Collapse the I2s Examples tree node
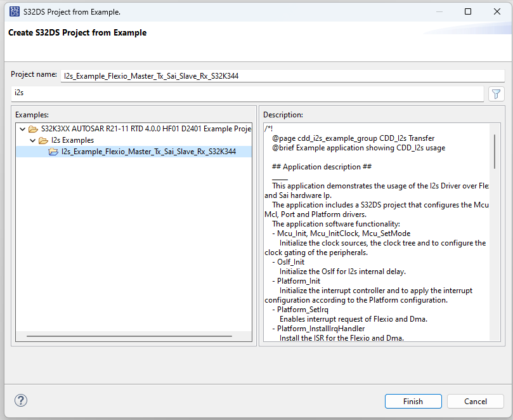513x420 pixels. [31, 140]
